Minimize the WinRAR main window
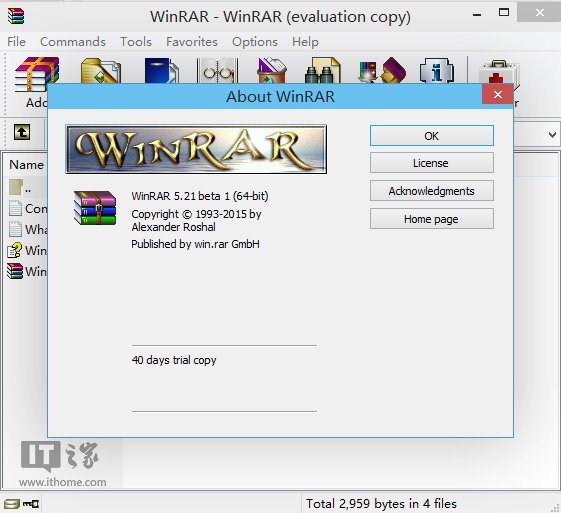The width and height of the screenshot is (561, 513). (x=477, y=14)
